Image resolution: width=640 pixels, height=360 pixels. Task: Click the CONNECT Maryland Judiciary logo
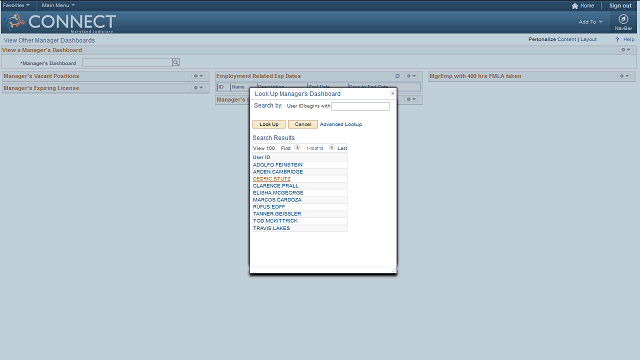[x=61, y=22]
